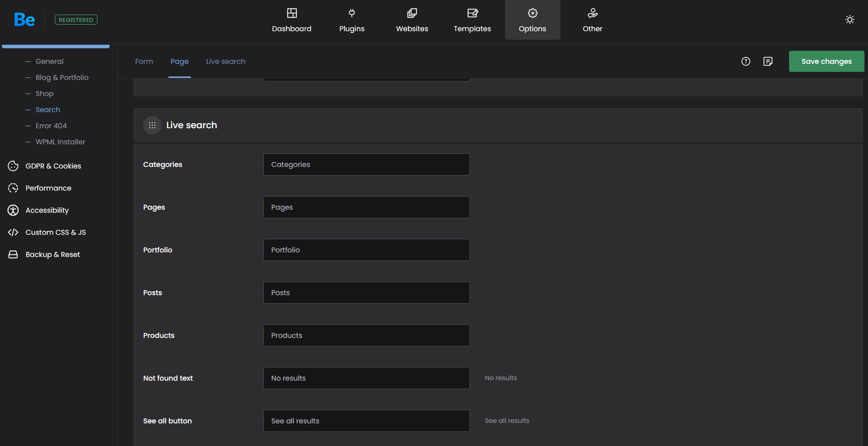Click the REGISTERED badge

point(76,20)
